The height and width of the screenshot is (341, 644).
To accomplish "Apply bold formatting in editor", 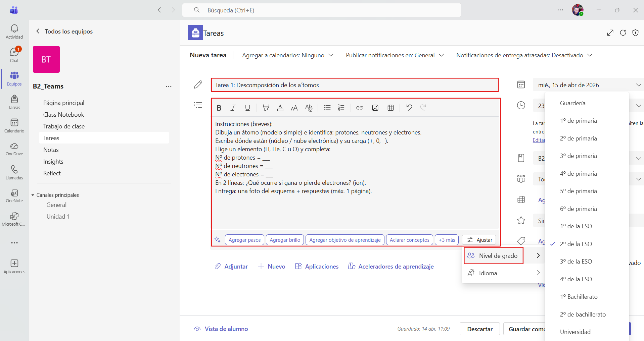I will 219,108.
